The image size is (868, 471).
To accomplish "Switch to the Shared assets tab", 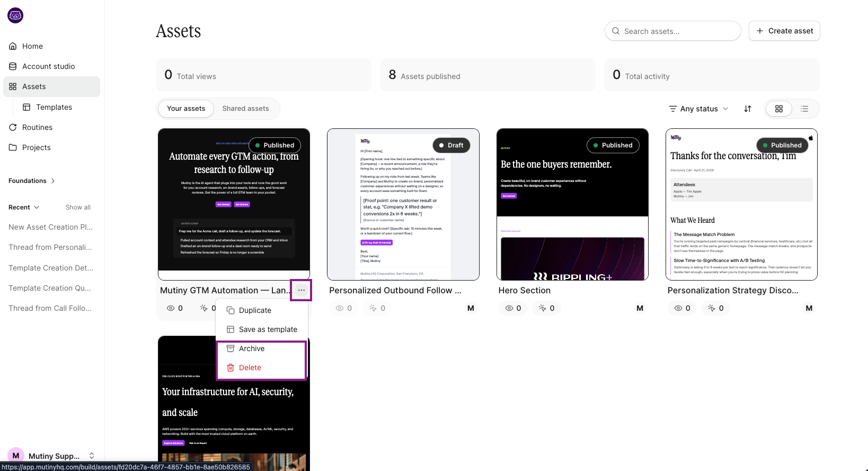I will [245, 109].
